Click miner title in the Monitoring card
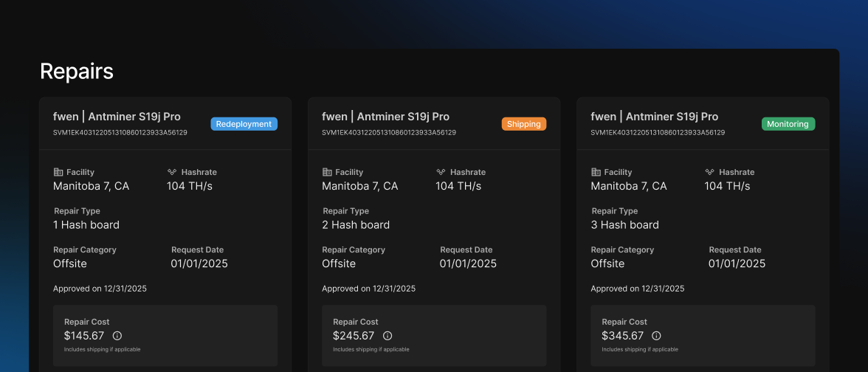 pyautogui.click(x=654, y=117)
